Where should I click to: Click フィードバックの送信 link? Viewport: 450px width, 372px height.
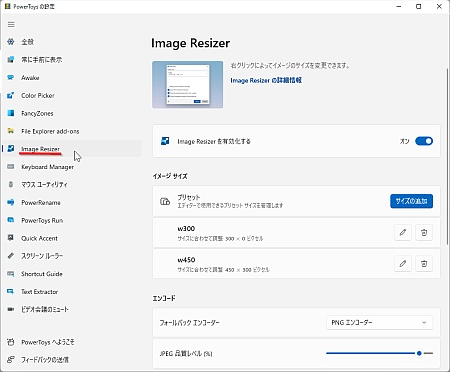pyautogui.click(x=45, y=360)
